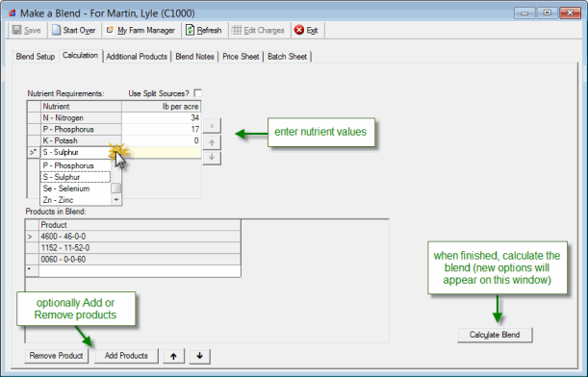Click the Add Products button
The width and height of the screenshot is (588, 377).
pos(126,356)
